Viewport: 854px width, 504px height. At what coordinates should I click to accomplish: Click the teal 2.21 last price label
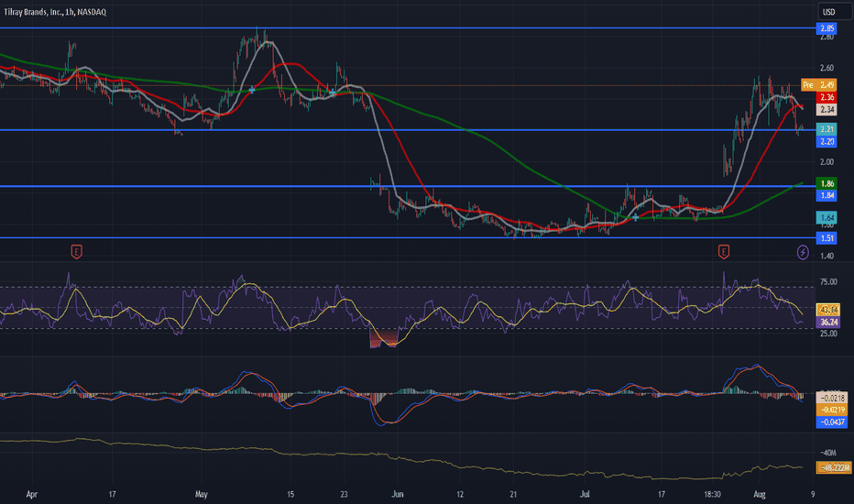tap(827, 129)
